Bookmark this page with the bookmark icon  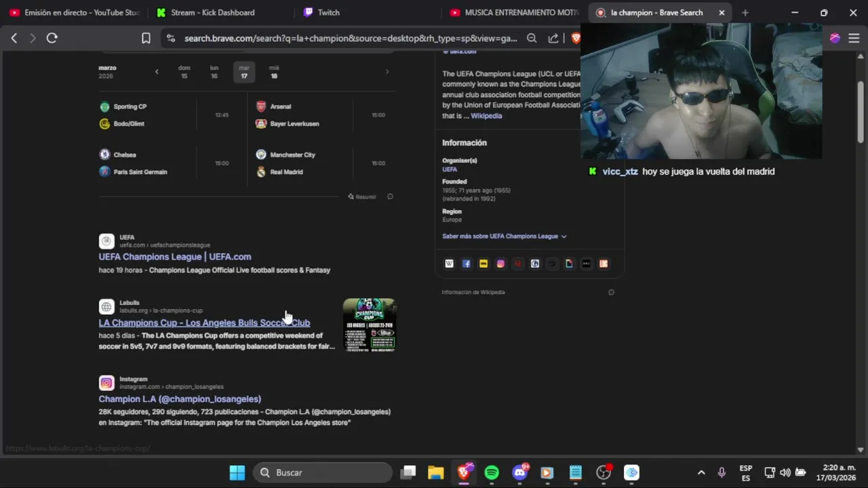tap(146, 39)
